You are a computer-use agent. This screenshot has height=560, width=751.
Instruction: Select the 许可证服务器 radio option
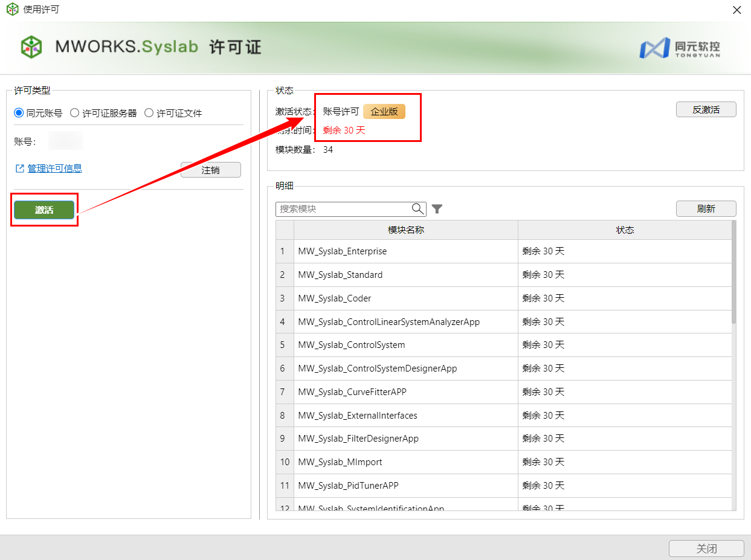pyautogui.click(x=75, y=113)
